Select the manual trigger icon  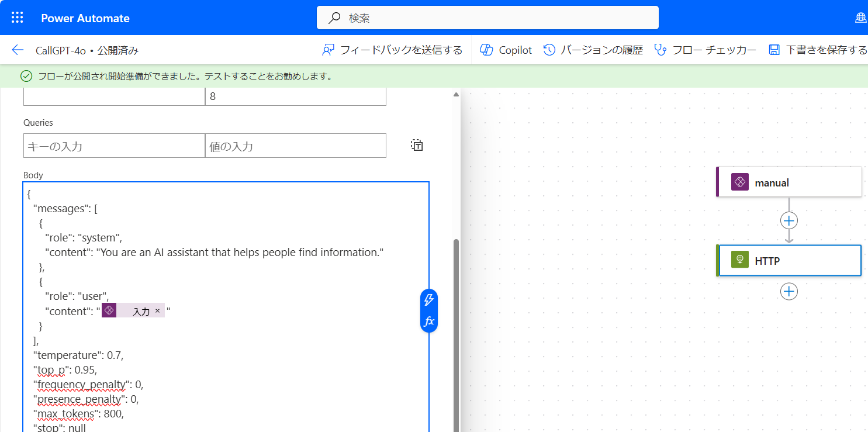point(740,182)
